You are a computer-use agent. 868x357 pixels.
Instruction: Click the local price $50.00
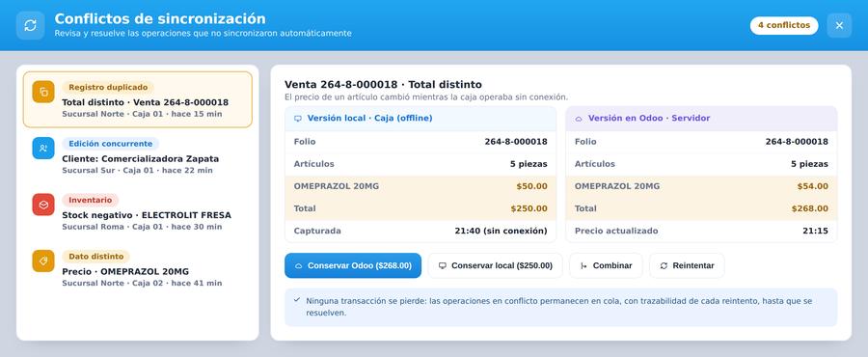(532, 186)
